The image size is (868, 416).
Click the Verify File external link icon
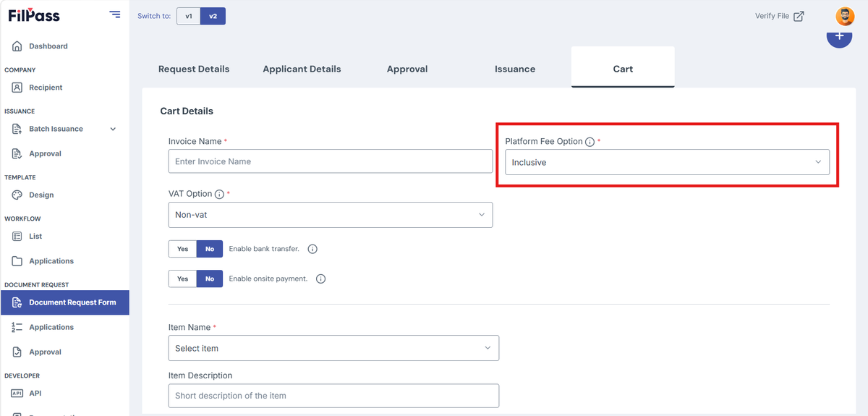pos(799,16)
